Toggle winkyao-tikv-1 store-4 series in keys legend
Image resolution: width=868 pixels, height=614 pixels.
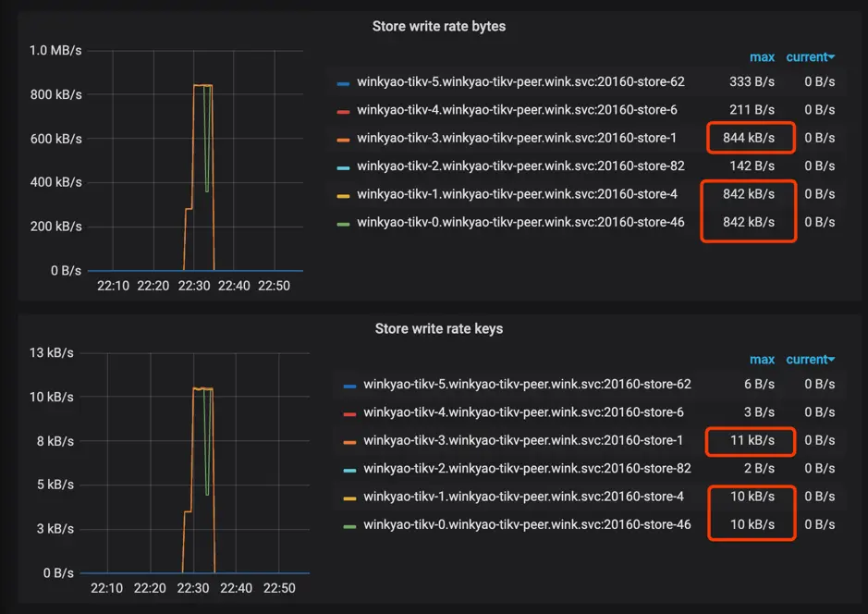pos(524,497)
